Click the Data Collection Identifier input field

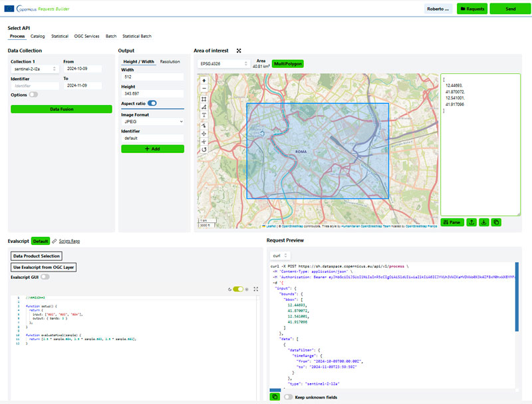35,86
